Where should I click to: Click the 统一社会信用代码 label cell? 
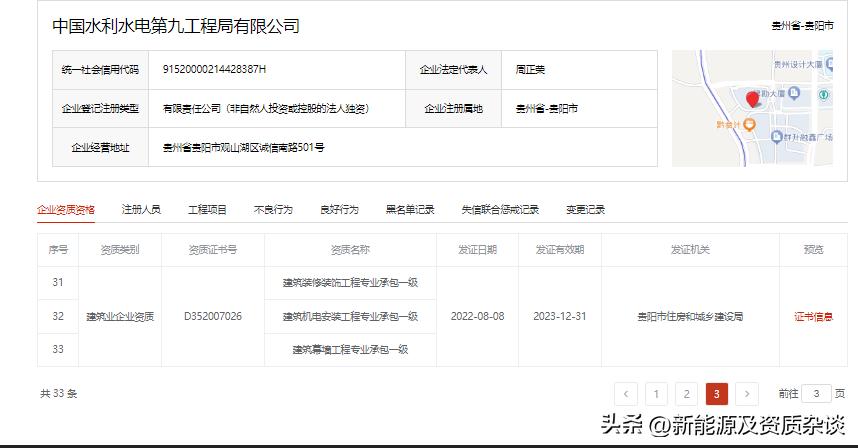pos(100,70)
